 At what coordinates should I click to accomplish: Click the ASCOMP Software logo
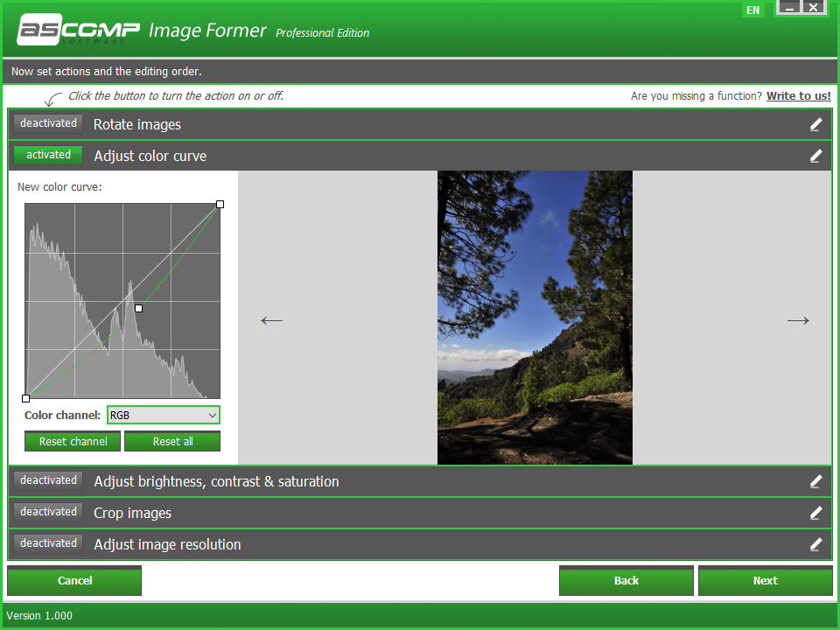[78, 30]
